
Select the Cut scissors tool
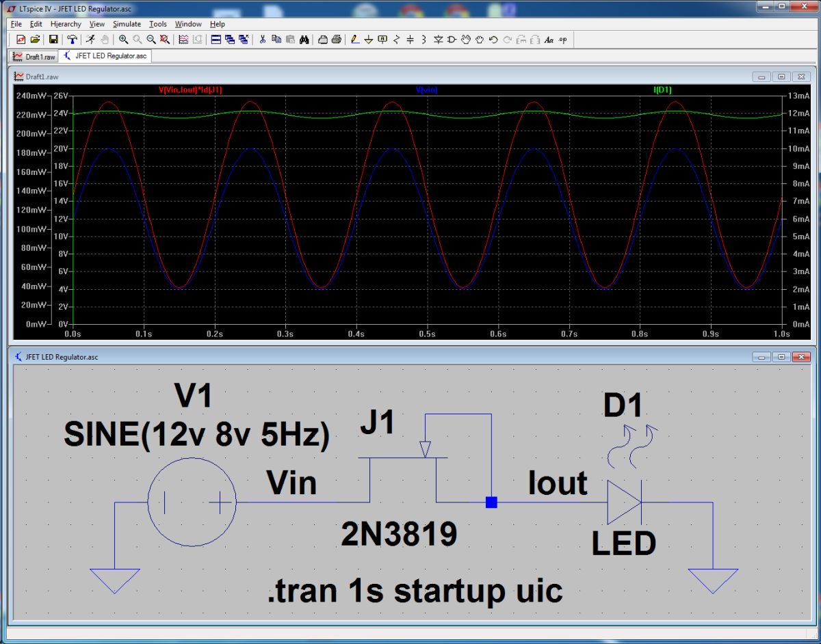[263, 40]
